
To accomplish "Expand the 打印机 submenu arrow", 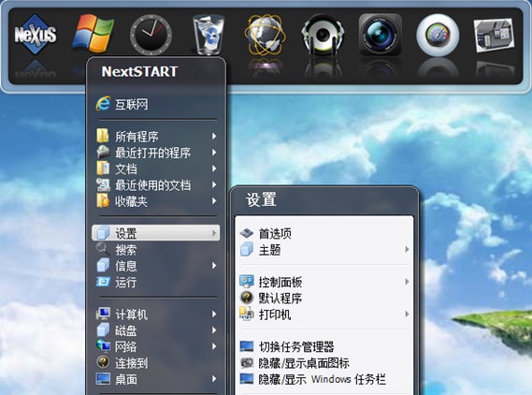I will click(x=407, y=314).
